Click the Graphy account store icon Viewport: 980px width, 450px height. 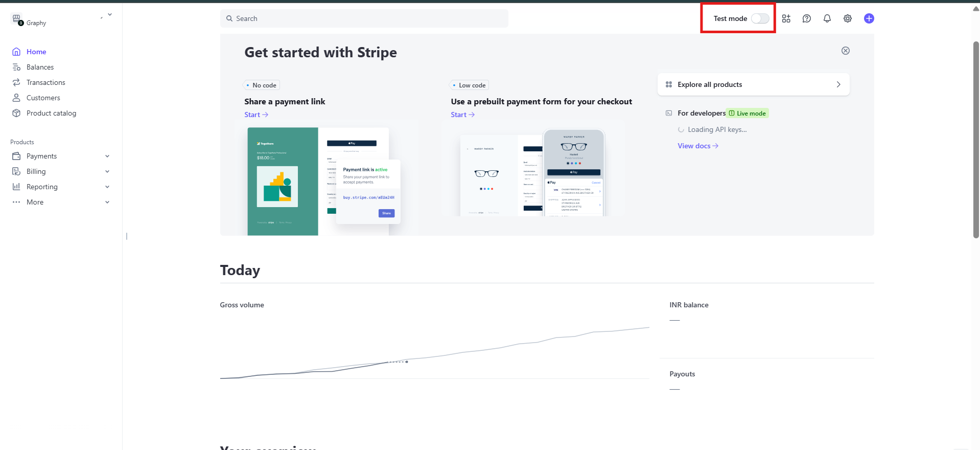click(17, 19)
